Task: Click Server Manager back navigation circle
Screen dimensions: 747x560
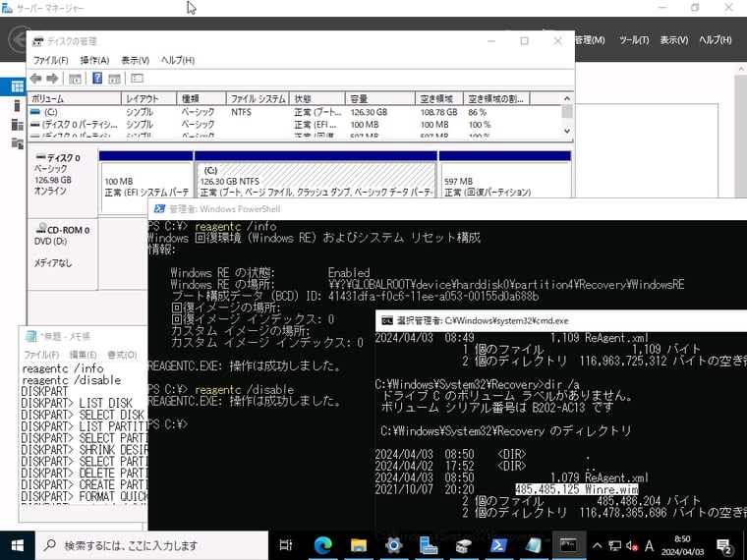Action: click(x=18, y=39)
